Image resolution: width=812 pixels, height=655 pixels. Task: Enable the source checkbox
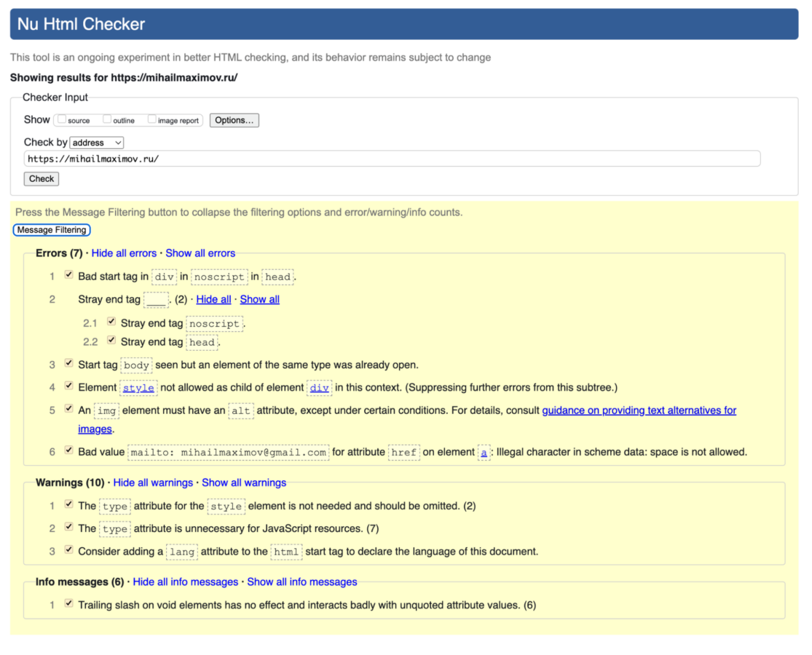[62, 119]
